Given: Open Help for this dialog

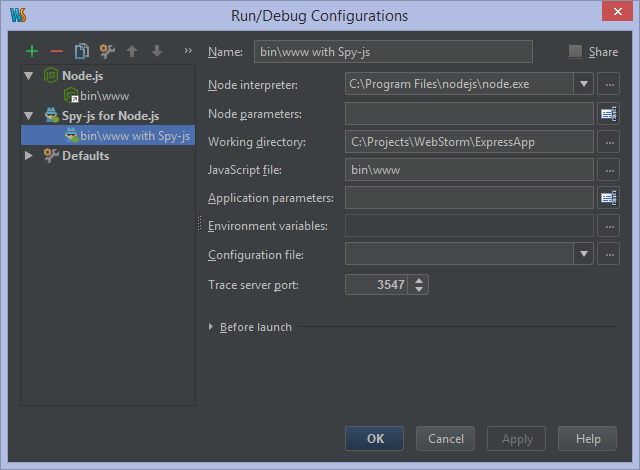Looking at the screenshot, I should coord(587,439).
